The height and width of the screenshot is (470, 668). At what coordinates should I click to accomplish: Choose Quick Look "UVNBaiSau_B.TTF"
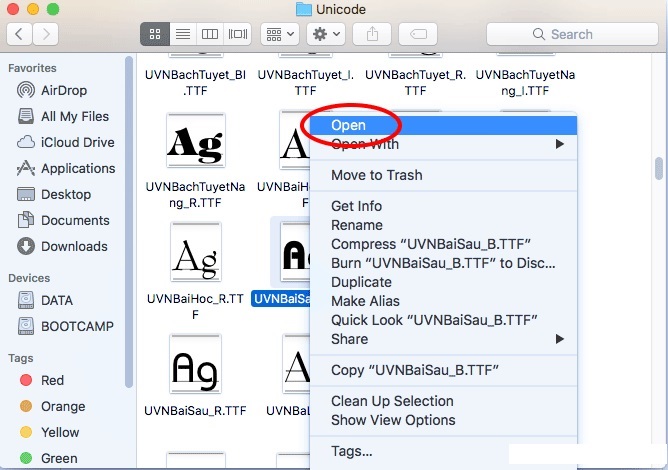pyautogui.click(x=443, y=320)
